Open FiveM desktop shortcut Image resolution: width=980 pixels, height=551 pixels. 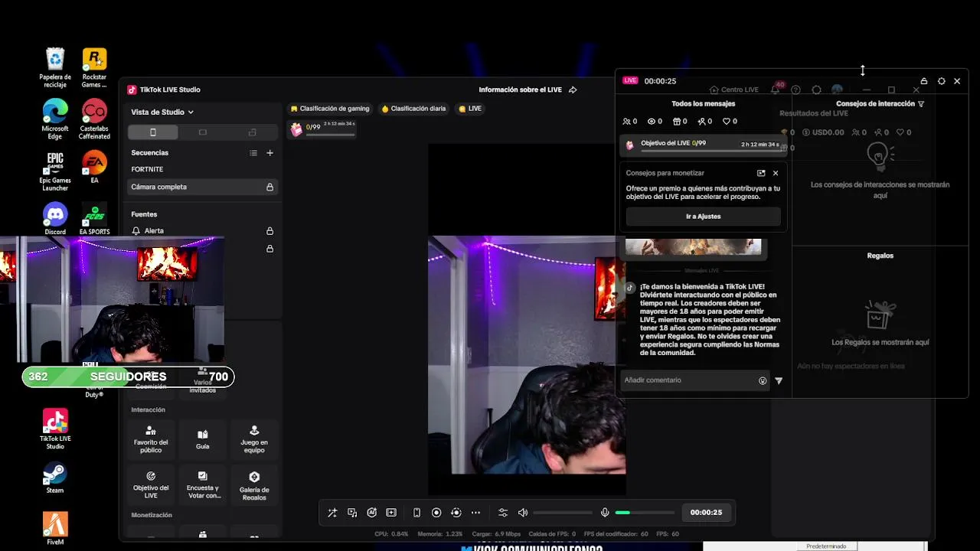[x=55, y=529]
